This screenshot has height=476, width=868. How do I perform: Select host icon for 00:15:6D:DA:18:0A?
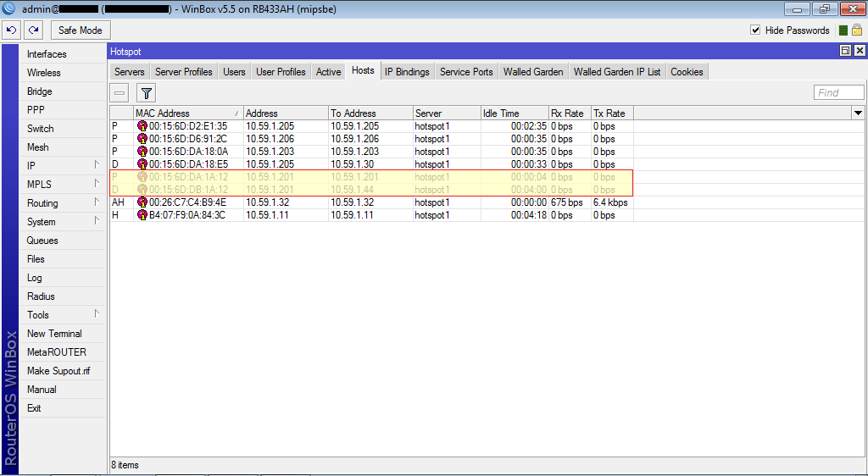[x=142, y=152]
